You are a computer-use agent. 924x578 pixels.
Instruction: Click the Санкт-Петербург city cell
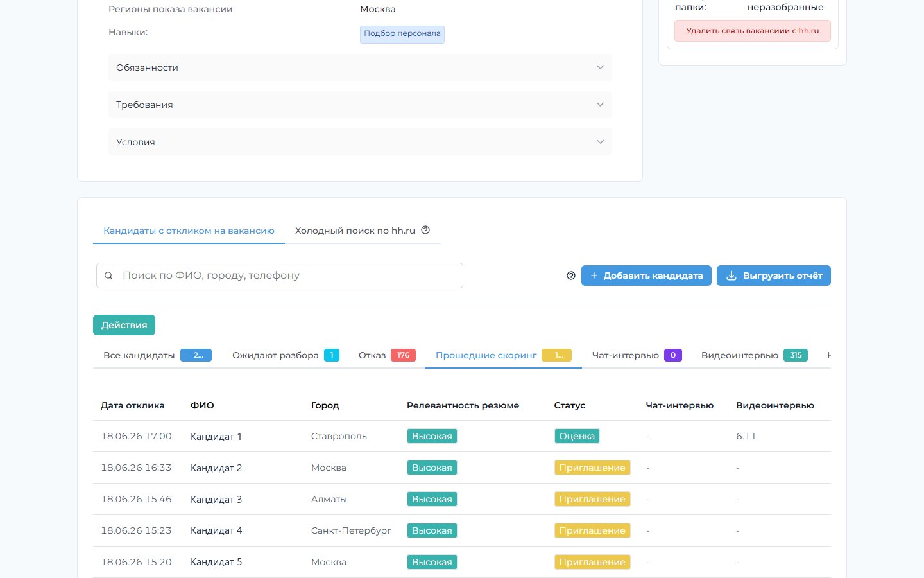(351, 530)
